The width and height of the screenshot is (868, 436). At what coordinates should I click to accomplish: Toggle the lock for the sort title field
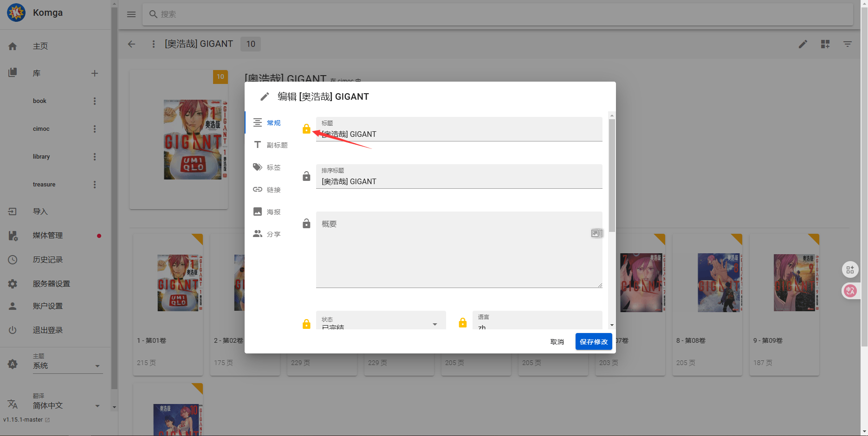pos(306,176)
